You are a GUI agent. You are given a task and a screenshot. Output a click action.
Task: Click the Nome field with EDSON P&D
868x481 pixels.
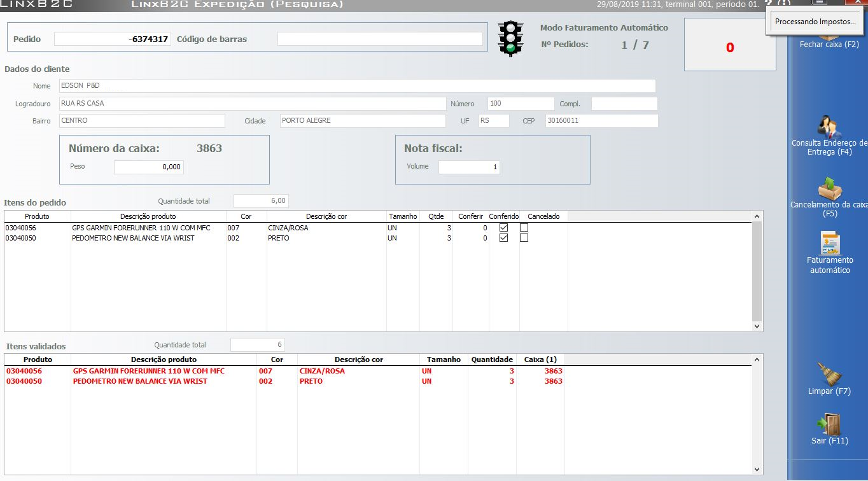click(x=356, y=86)
